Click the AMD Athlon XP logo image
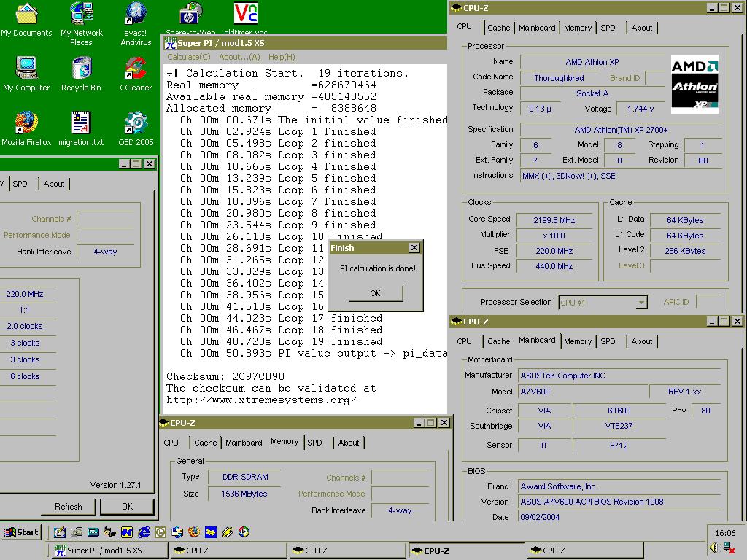The width and height of the screenshot is (747, 560). (694, 85)
